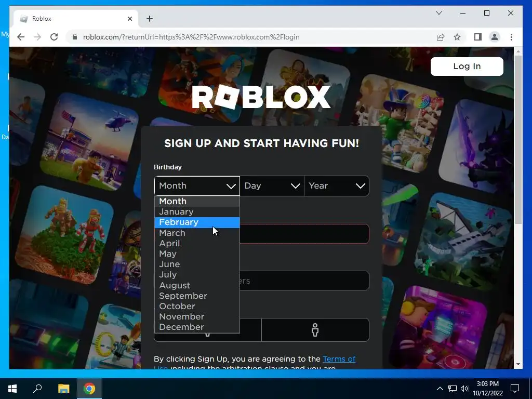Choose March from the month list
Image resolution: width=532 pixels, height=399 pixels.
pos(197,233)
